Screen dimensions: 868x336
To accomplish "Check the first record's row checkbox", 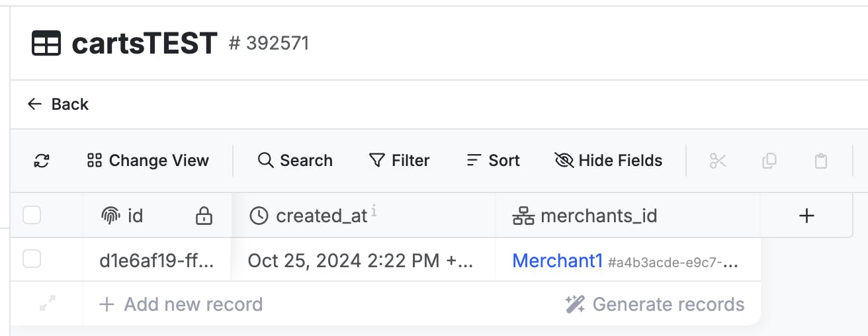I will pos(32,259).
